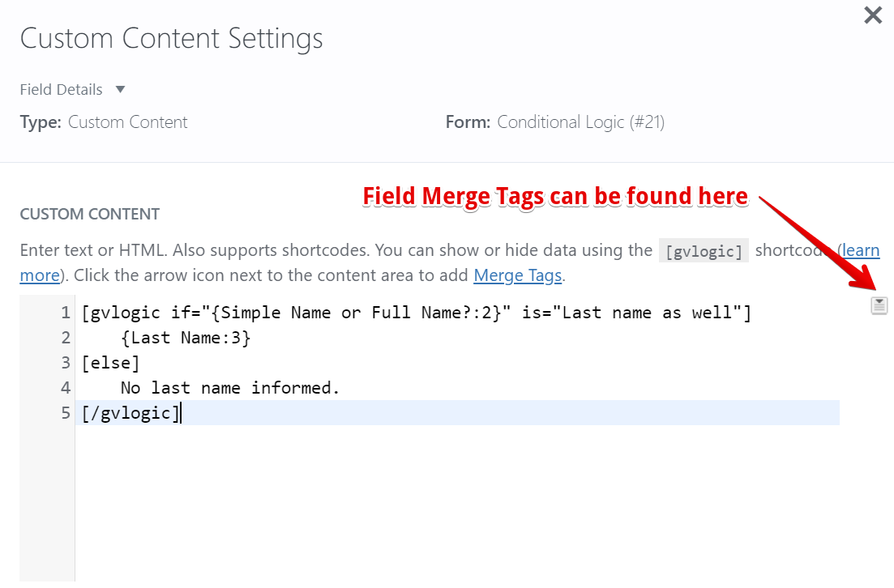The height and width of the screenshot is (588, 894).
Task: Select line number 3 in gutter
Action: [x=65, y=363]
